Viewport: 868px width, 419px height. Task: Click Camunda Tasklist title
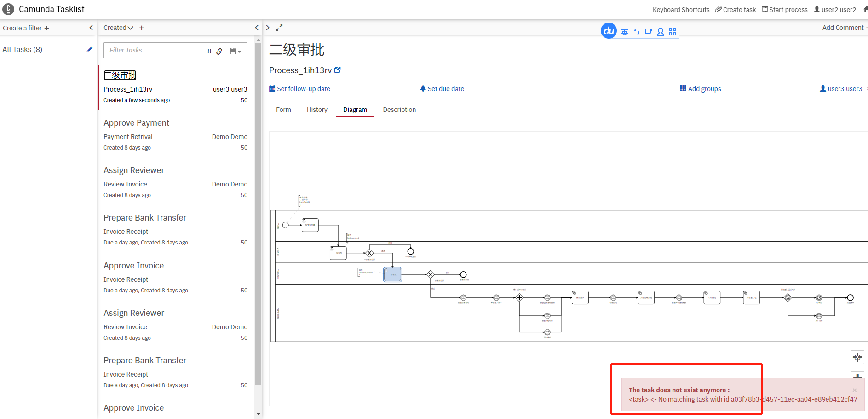coord(52,9)
